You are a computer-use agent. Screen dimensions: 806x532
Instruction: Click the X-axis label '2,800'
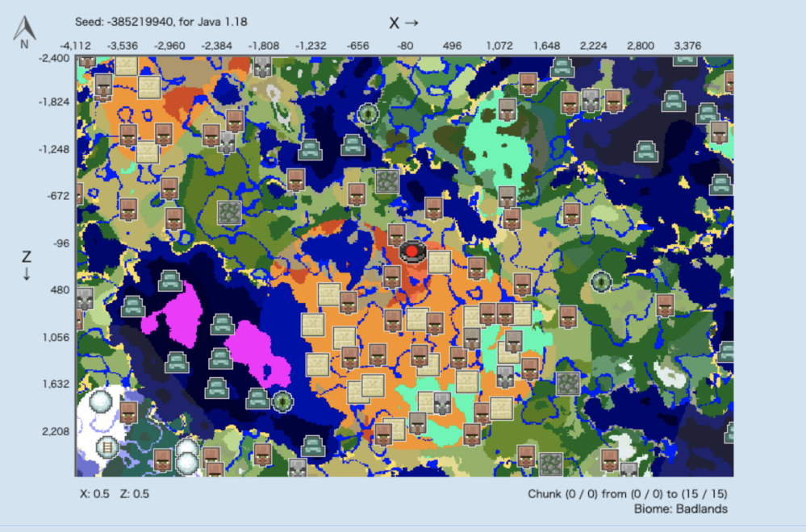641,46
